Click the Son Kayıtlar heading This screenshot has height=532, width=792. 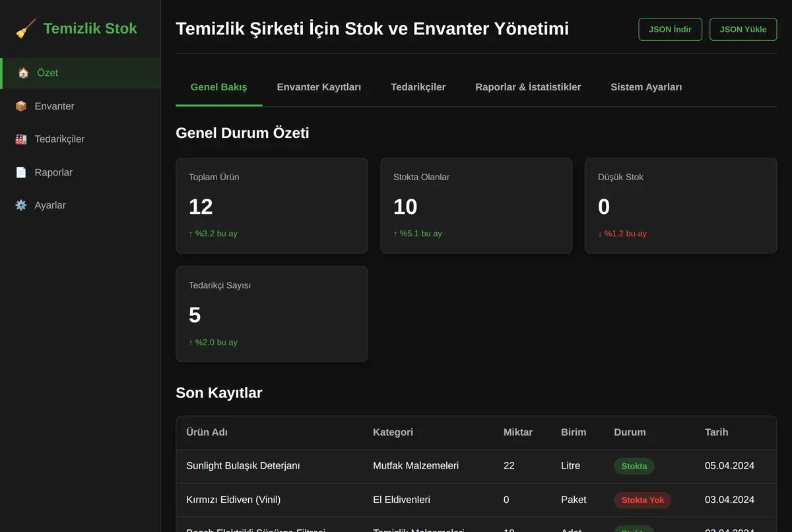219,393
